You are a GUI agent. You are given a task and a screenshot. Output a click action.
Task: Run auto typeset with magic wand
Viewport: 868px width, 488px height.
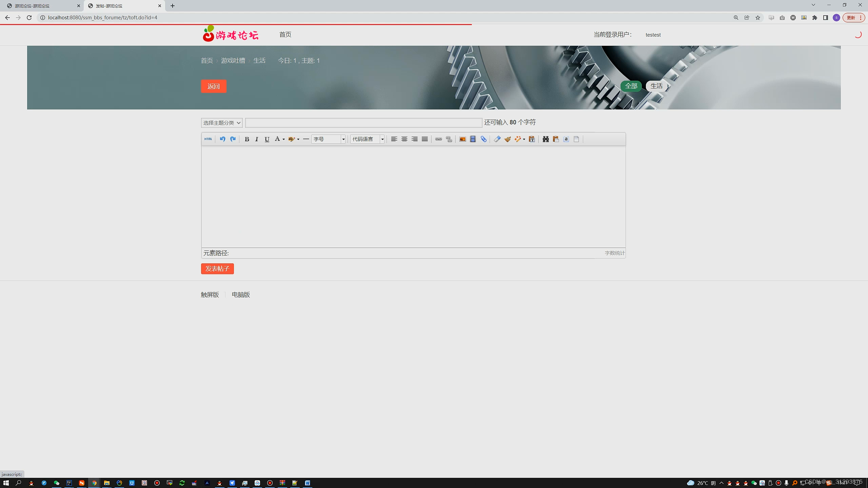(x=517, y=139)
